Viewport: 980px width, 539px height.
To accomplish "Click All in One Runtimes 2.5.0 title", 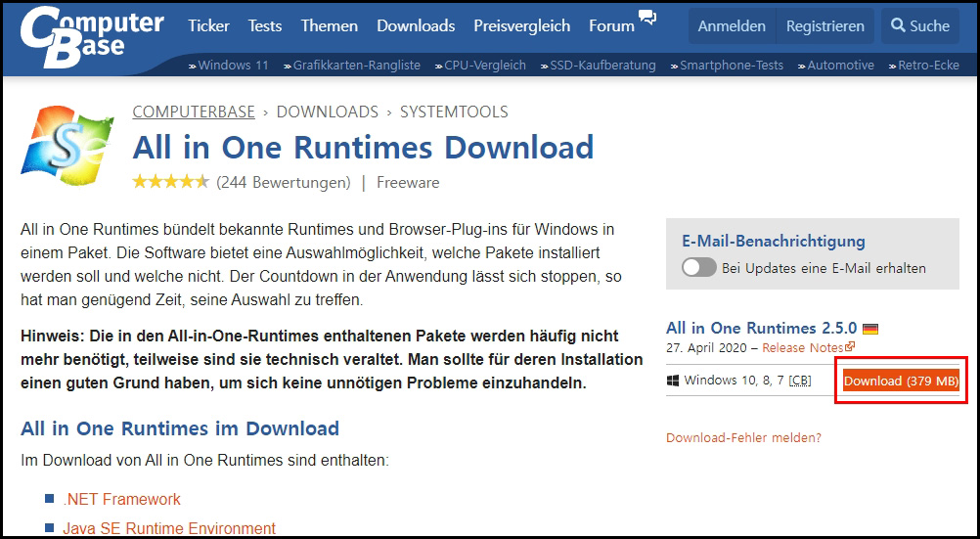I will click(762, 329).
